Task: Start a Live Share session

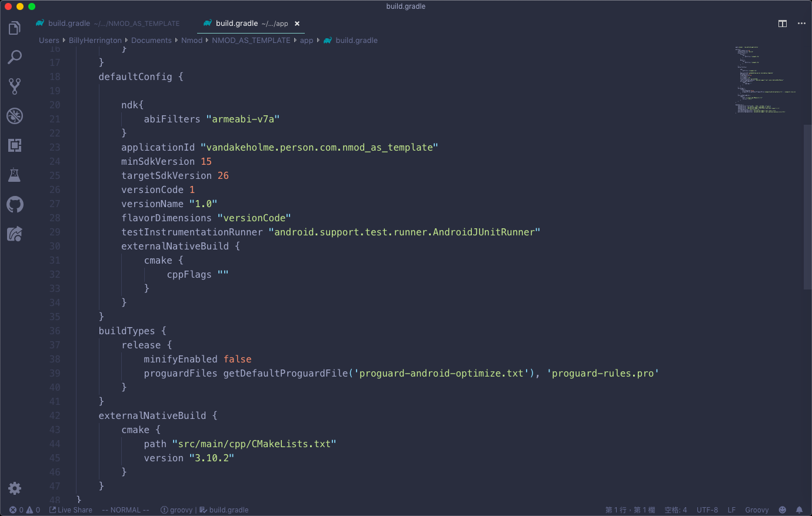Action: pos(70,510)
